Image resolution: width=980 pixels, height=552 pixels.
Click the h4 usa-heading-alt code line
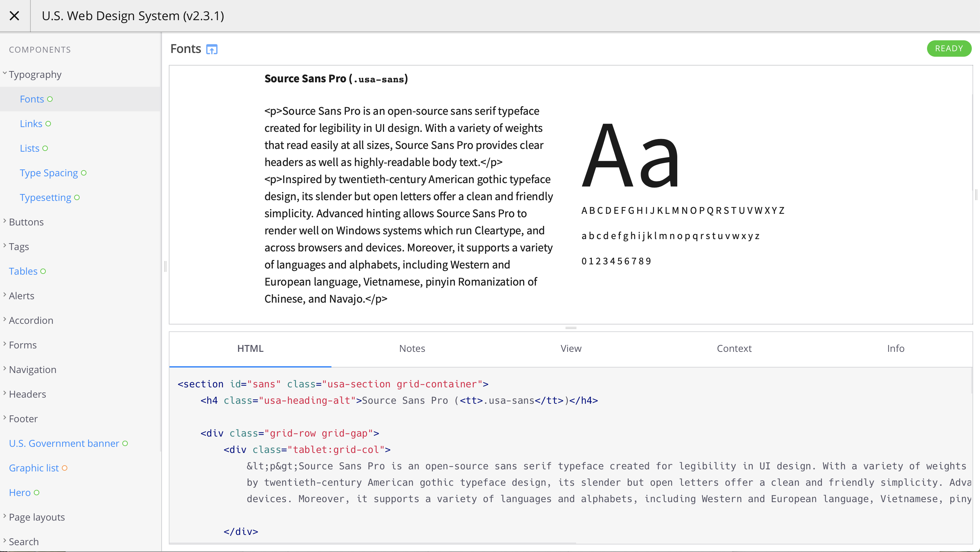(x=399, y=401)
